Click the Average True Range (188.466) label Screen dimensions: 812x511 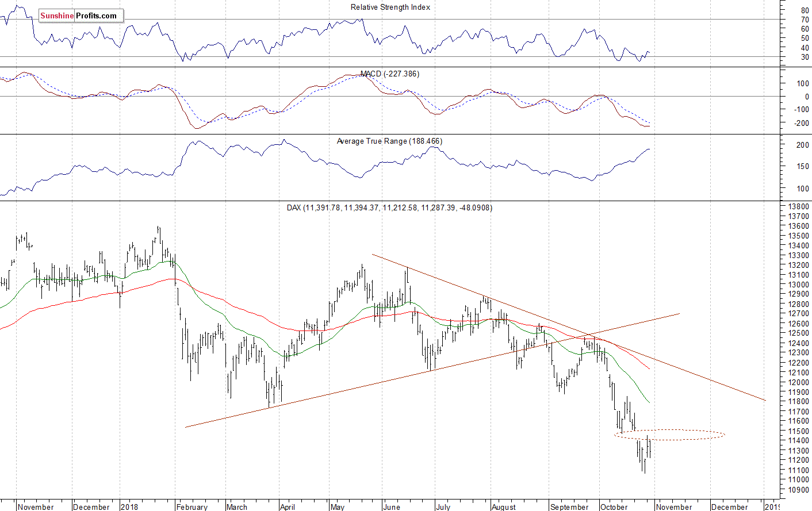pos(390,141)
